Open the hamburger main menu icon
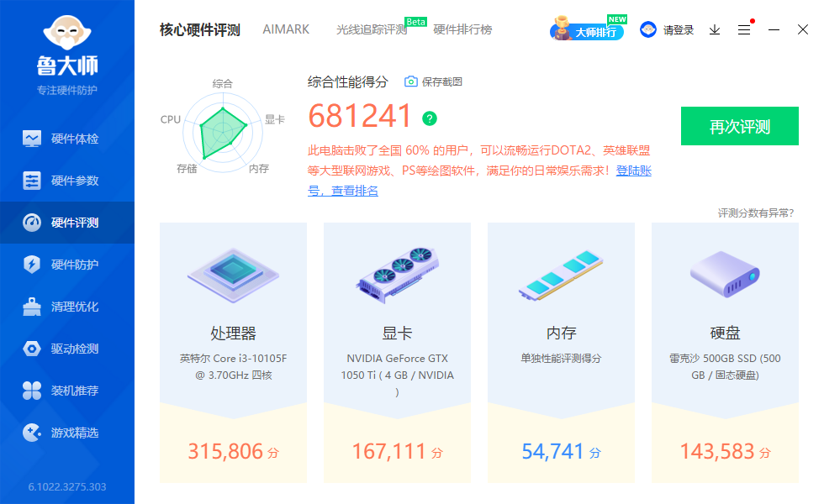The width and height of the screenshot is (824, 504). [743, 30]
